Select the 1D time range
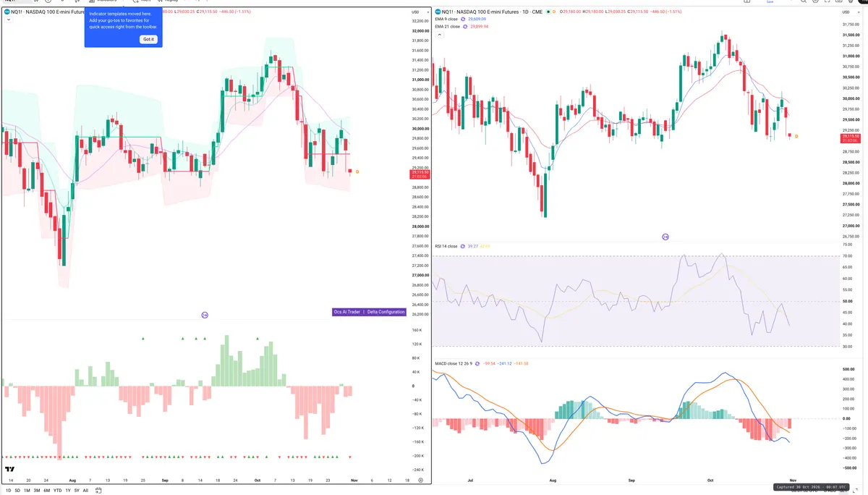The height and width of the screenshot is (495, 868). (9, 490)
